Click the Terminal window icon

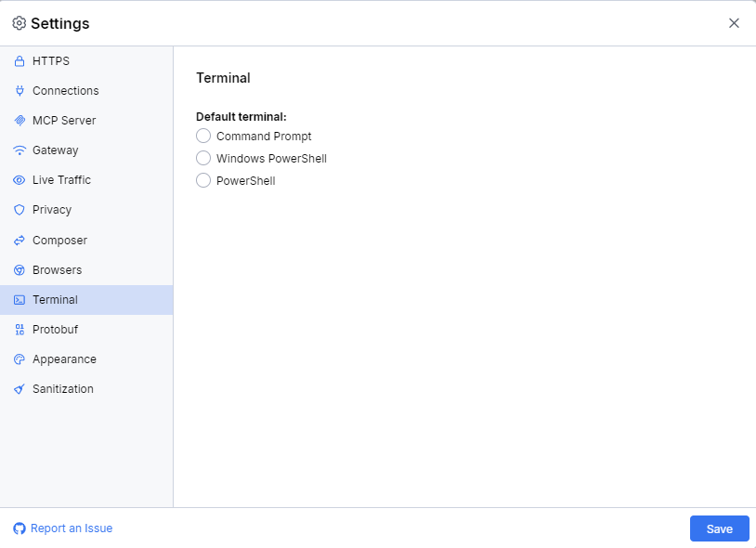(x=19, y=299)
